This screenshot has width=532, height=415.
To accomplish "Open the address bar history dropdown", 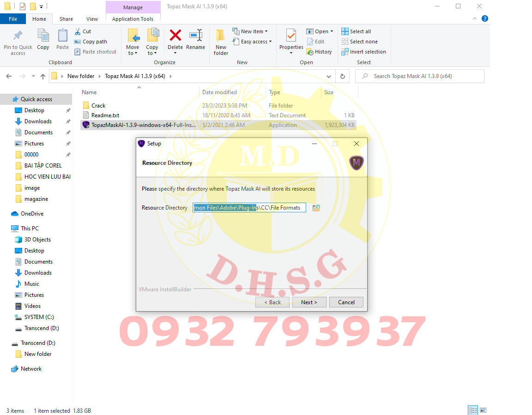I will click(x=328, y=76).
